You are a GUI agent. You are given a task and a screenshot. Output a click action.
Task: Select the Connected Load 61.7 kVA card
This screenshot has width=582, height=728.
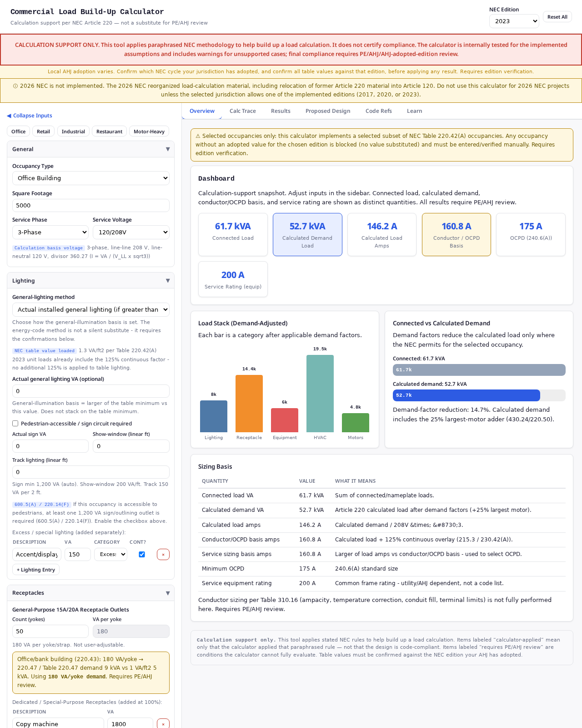coord(233,234)
